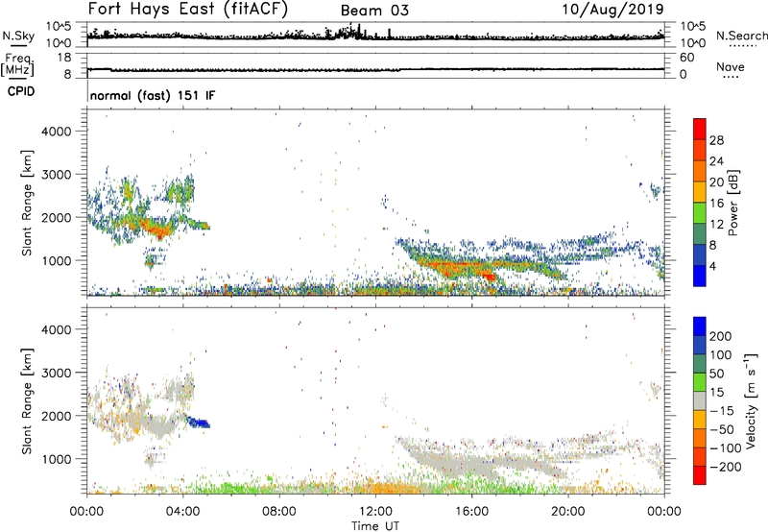Click the '04:00' time axis label
This screenshot has height=532, width=768.
point(183,512)
